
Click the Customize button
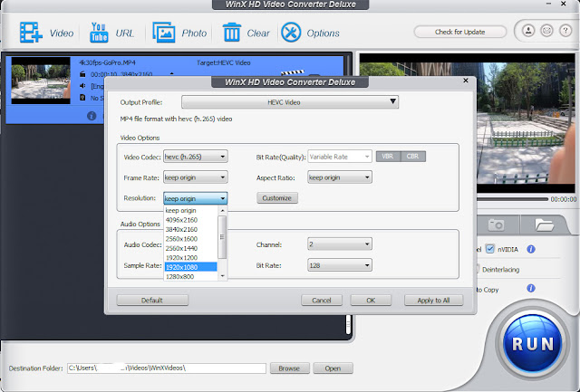(277, 198)
